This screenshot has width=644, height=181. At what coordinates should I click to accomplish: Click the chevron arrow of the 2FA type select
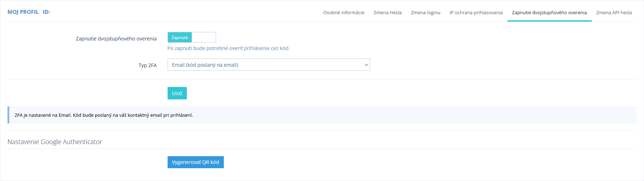(366, 65)
